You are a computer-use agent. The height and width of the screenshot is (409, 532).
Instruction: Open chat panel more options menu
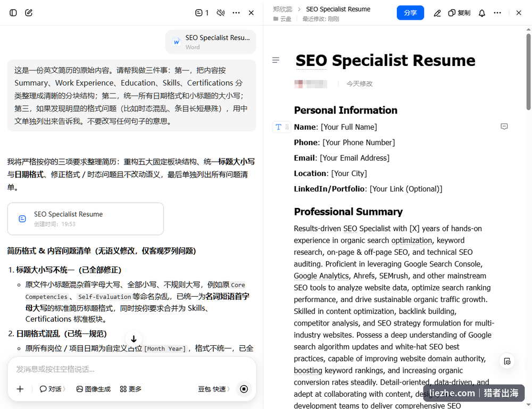click(236, 13)
